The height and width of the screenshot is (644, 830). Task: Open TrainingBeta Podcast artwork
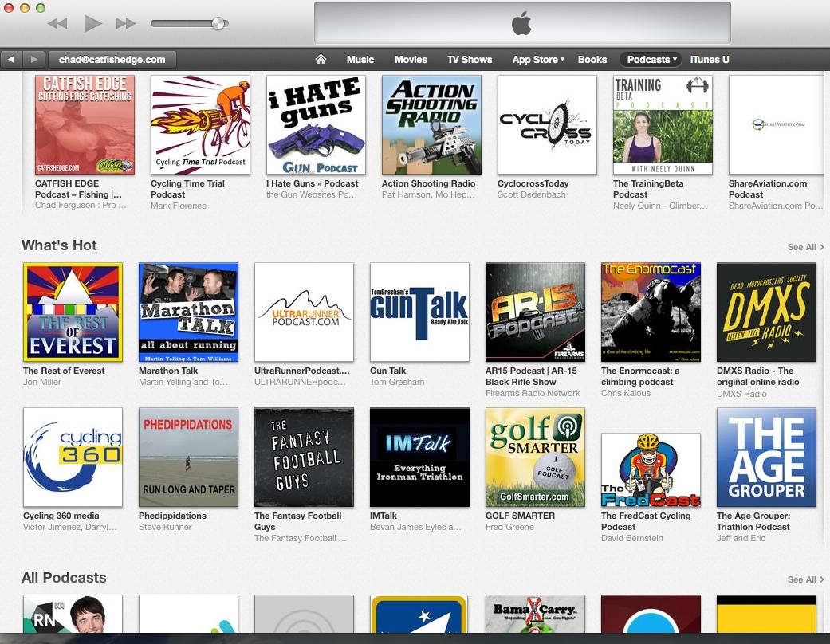[663, 125]
